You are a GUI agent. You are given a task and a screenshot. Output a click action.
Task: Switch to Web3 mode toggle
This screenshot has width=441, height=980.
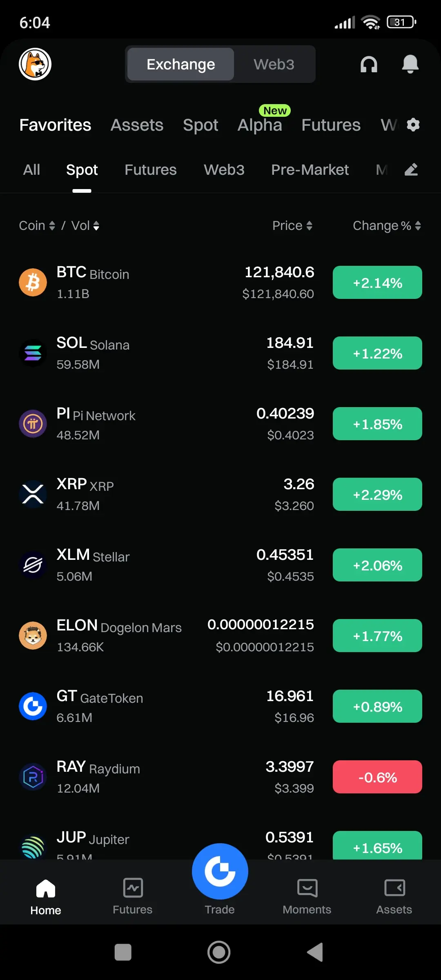click(x=274, y=64)
